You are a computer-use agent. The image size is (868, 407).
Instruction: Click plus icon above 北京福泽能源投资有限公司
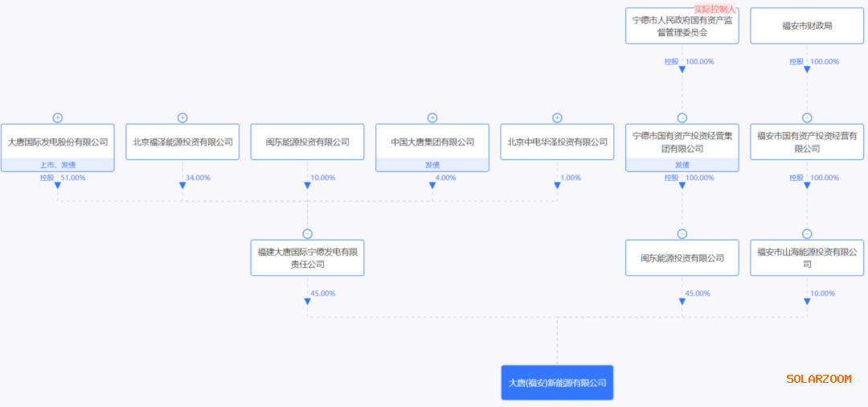(182, 117)
